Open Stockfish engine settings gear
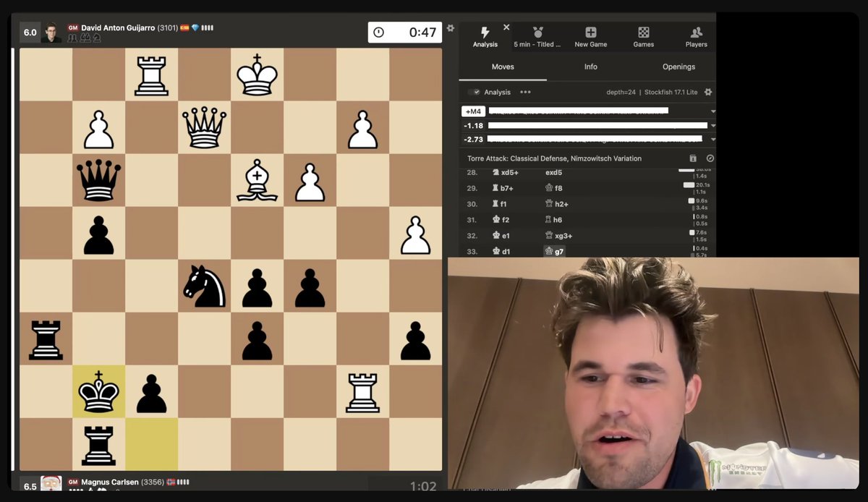 pyautogui.click(x=708, y=93)
